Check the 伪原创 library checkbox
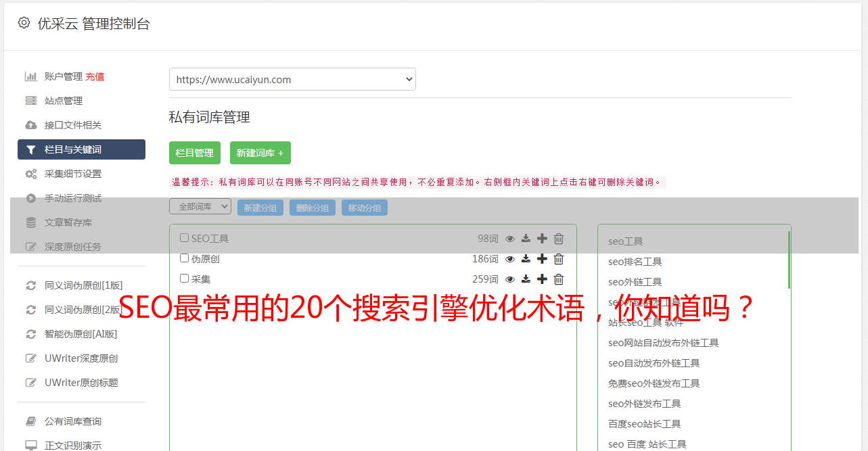The image size is (868, 451). (x=184, y=258)
